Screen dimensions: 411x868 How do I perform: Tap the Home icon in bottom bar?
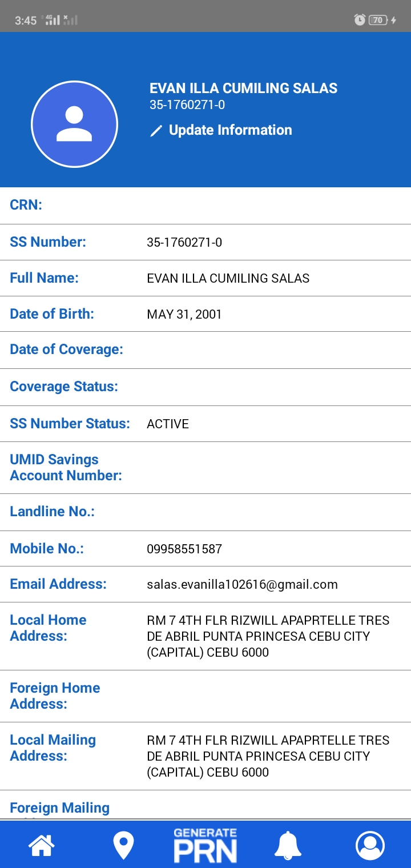point(42,845)
